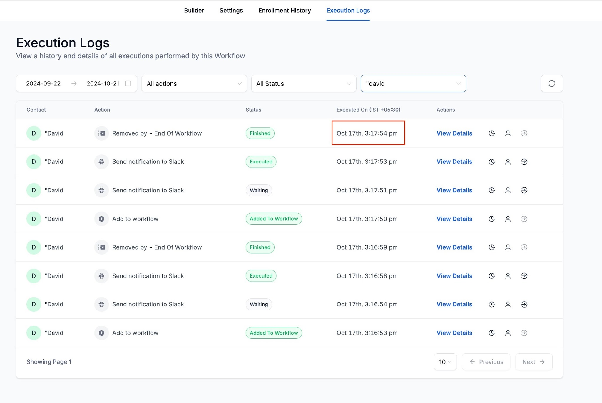Viewport: 602px width, 403px height.
Task: View Details for 3:16:58 pm execution
Action: click(454, 276)
